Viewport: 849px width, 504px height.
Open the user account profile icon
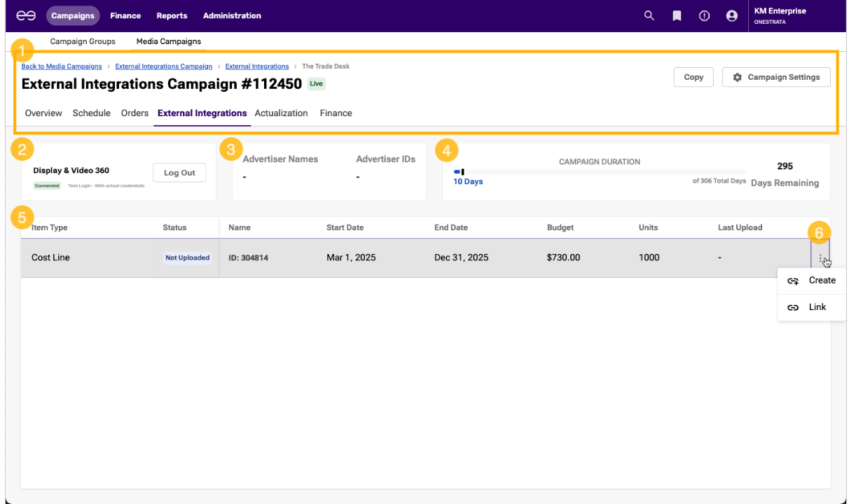(732, 15)
